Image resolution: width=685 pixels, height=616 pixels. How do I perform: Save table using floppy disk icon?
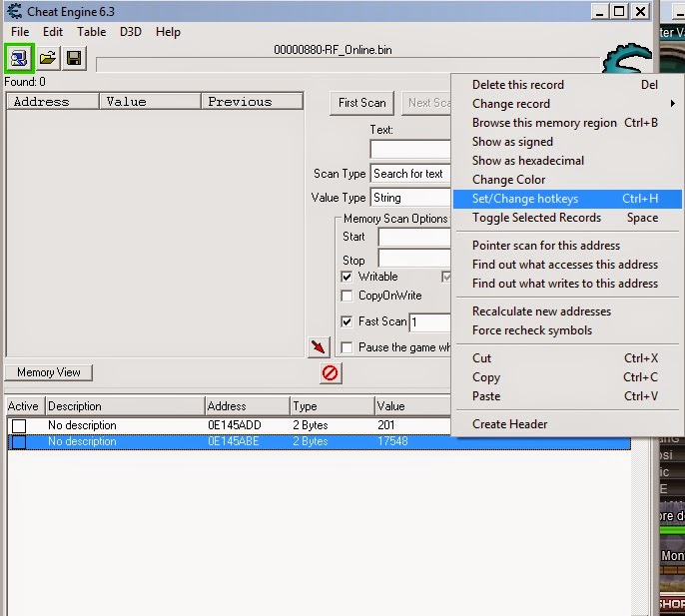click(74, 58)
